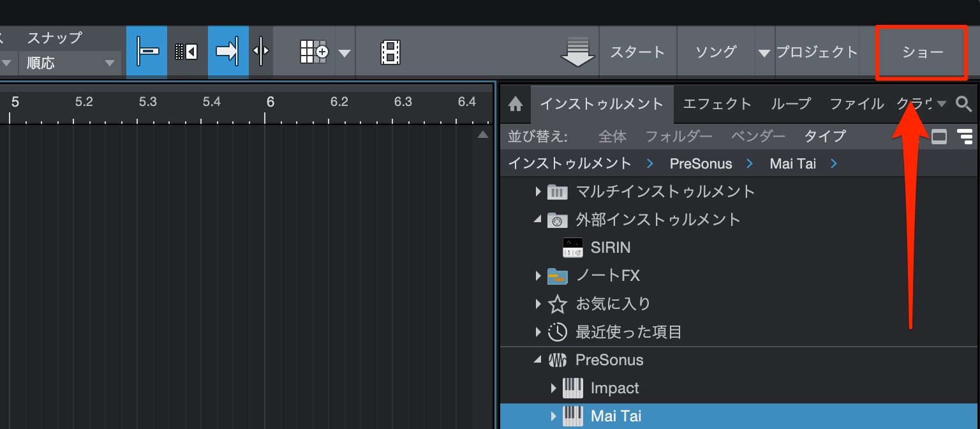This screenshot has height=429, width=980.
Task: Select the ファイル browser tab
Action: [856, 104]
